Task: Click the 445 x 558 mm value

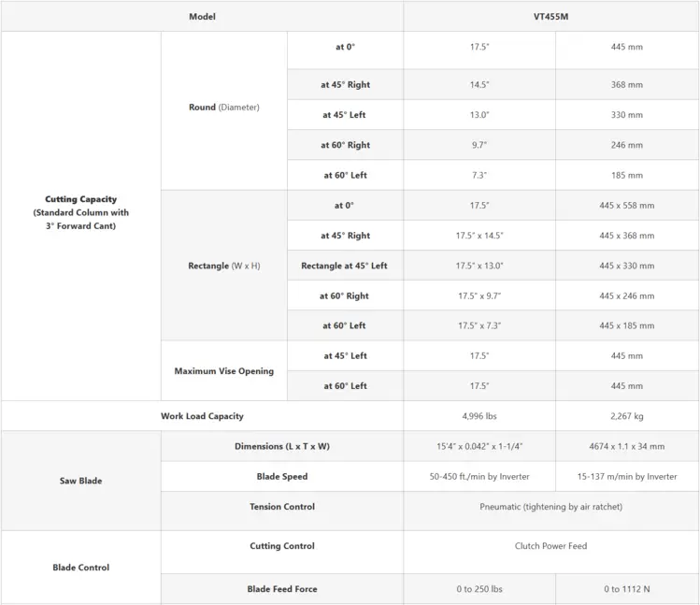Action: pyautogui.click(x=627, y=206)
